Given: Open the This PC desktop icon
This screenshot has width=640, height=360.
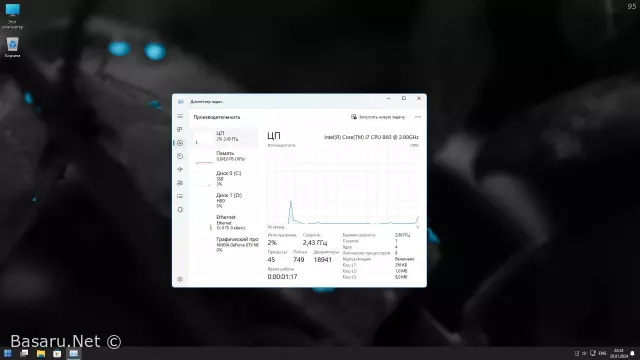Looking at the screenshot, I should coord(12,16).
